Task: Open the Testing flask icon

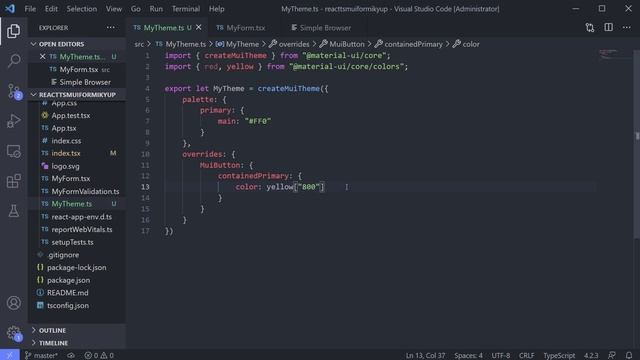Action: [x=13, y=211]
